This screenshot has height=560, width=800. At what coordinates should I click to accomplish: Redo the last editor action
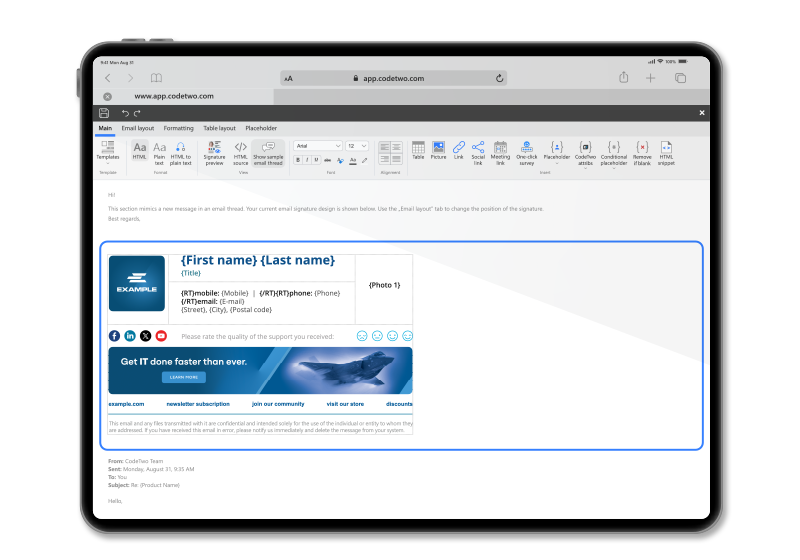(137, 113)
